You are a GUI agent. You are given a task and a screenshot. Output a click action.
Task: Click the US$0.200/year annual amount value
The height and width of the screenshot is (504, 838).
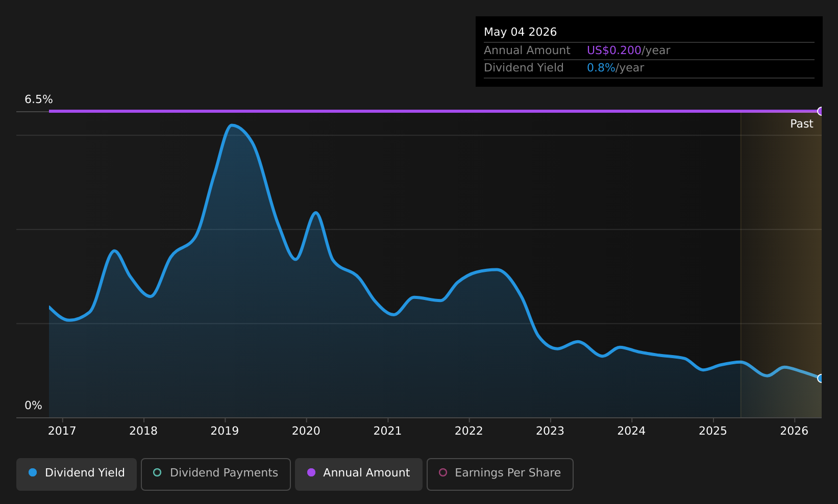[x=628, y=51]
